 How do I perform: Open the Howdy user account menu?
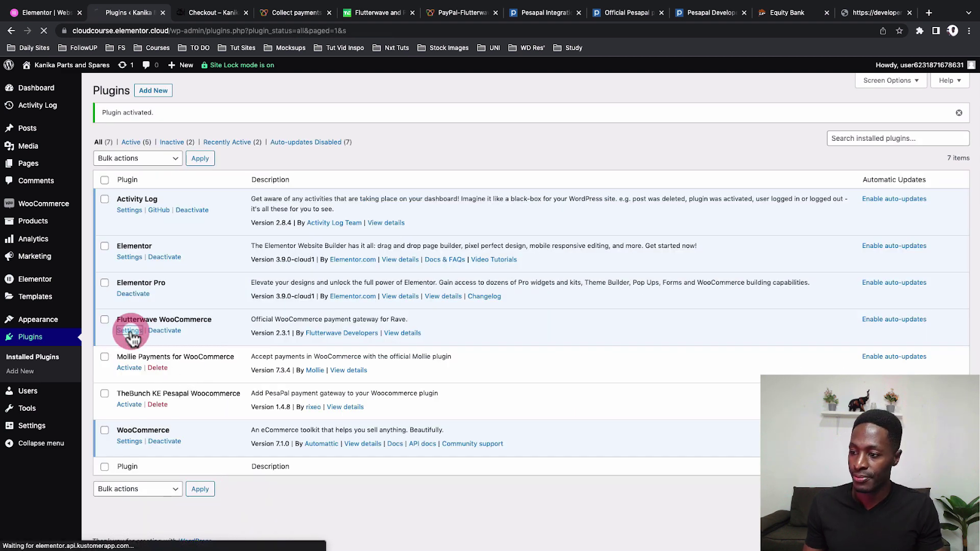coord(925,65)
